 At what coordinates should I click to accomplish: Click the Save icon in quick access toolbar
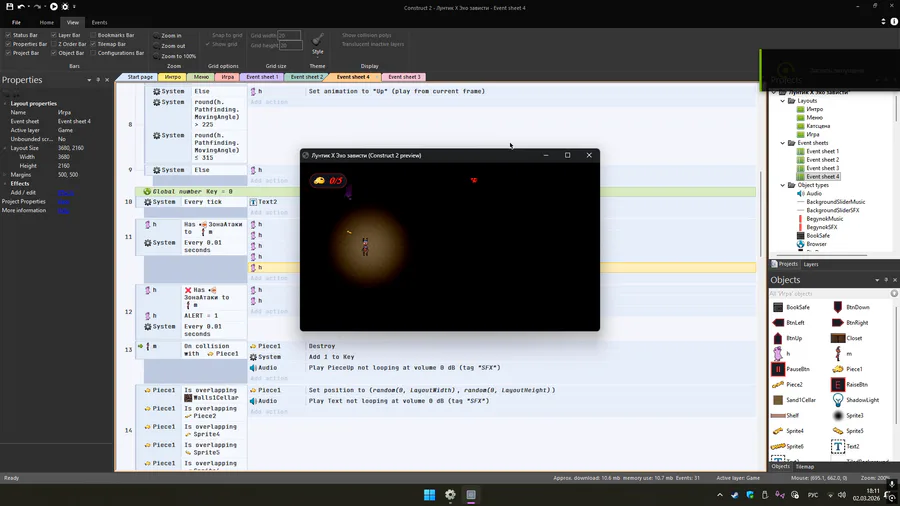click(10, 6)
